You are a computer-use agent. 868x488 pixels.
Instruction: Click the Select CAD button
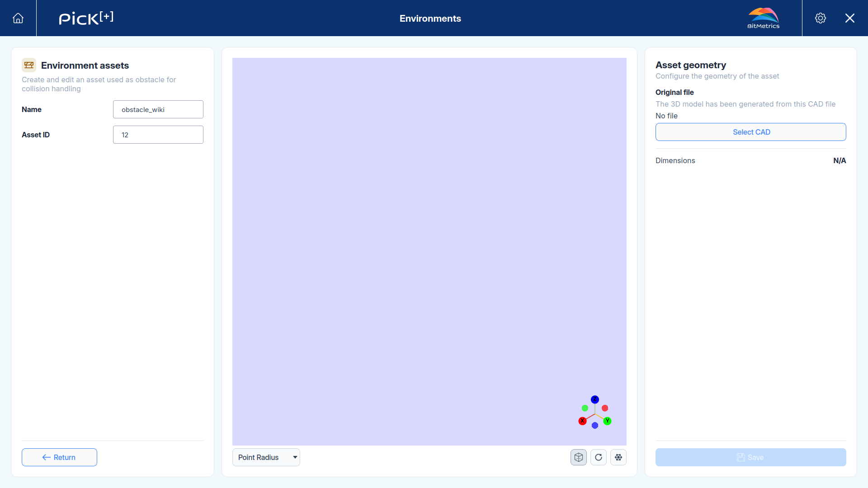751,132
